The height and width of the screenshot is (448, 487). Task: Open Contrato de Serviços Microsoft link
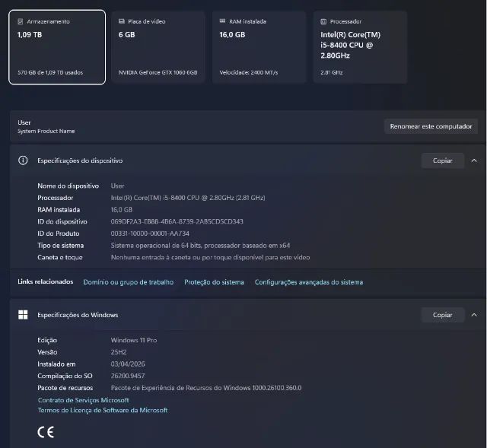83,400
